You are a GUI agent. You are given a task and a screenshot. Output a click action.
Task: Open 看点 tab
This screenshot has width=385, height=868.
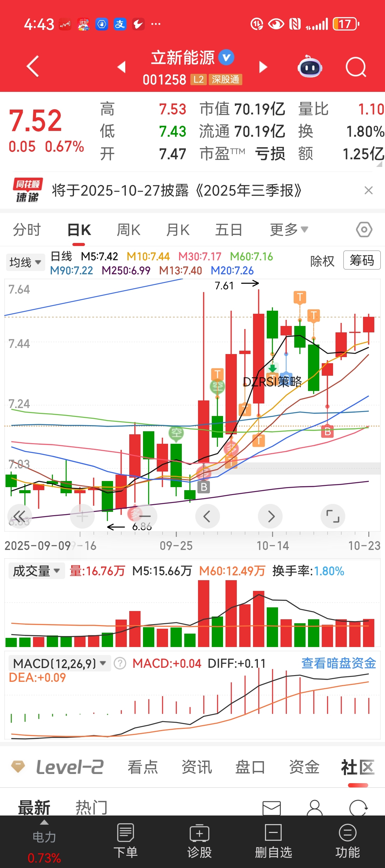(143, 767)
